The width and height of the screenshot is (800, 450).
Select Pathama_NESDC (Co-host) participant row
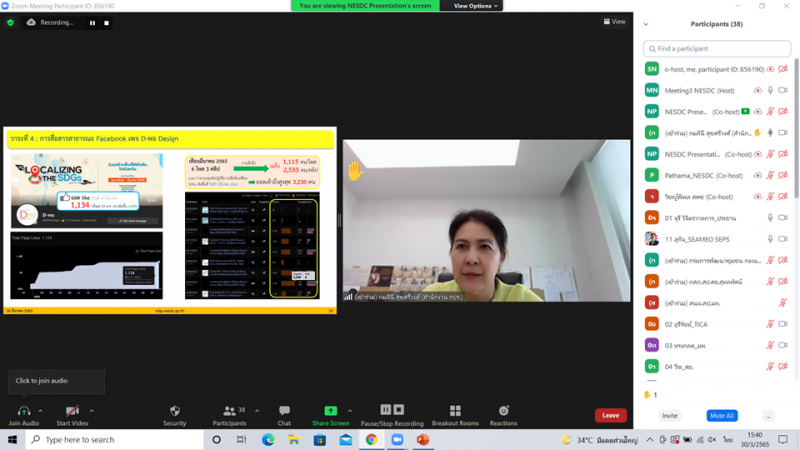pos(714,176)
